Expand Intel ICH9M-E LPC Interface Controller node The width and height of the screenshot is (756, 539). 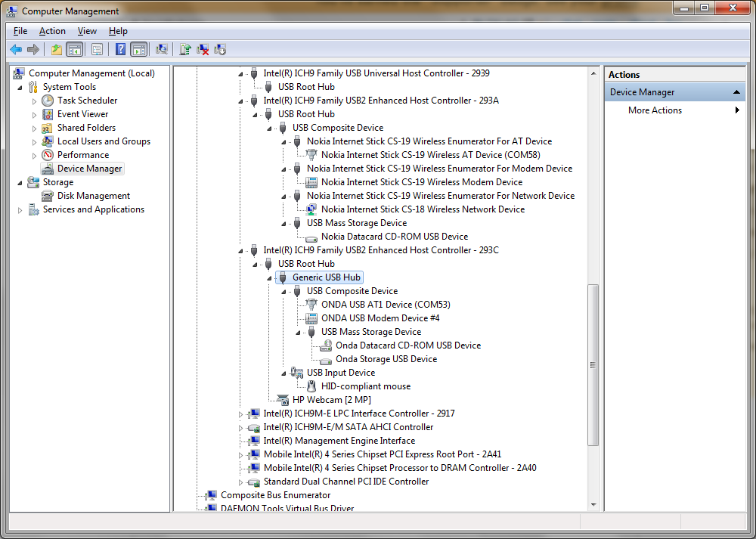(240, 414)
